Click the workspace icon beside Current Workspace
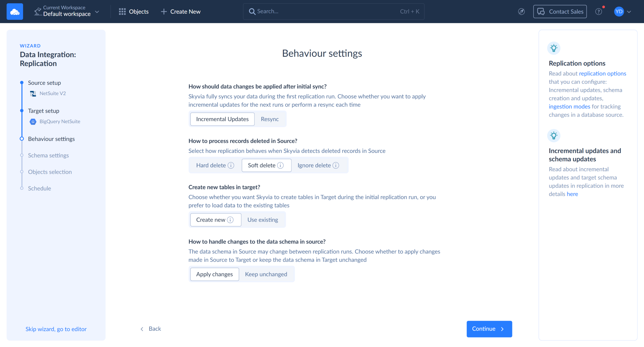 point(38,11)
